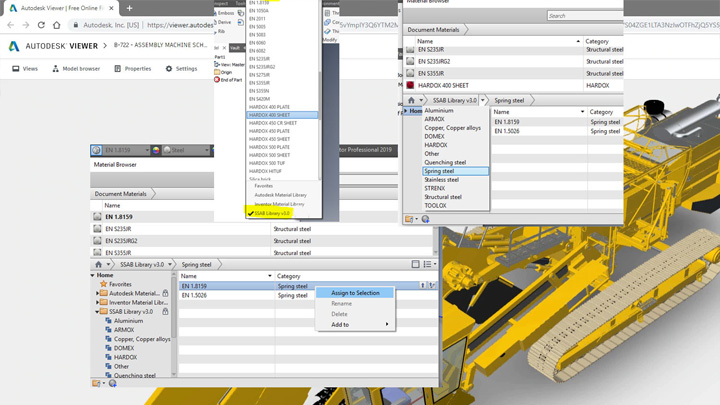Viewport: 720px width, 405px height.
Task: Go back in the browser
Action: (x=11, y=25)
